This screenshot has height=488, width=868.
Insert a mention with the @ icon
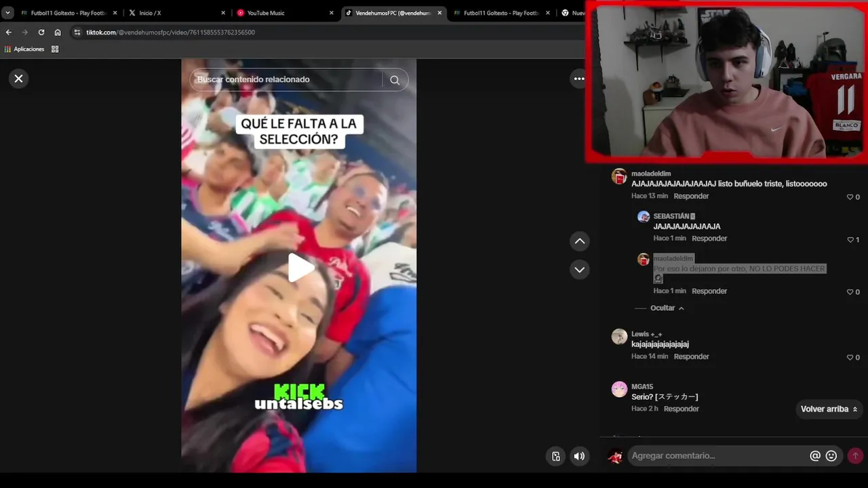pyautogui.click(x=815, y=456)
